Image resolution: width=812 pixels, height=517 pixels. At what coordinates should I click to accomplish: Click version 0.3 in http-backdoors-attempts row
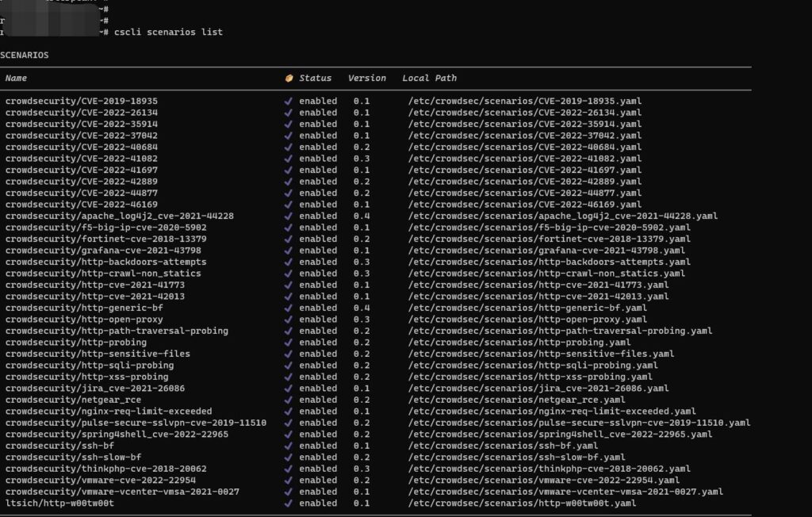point(362,262)
